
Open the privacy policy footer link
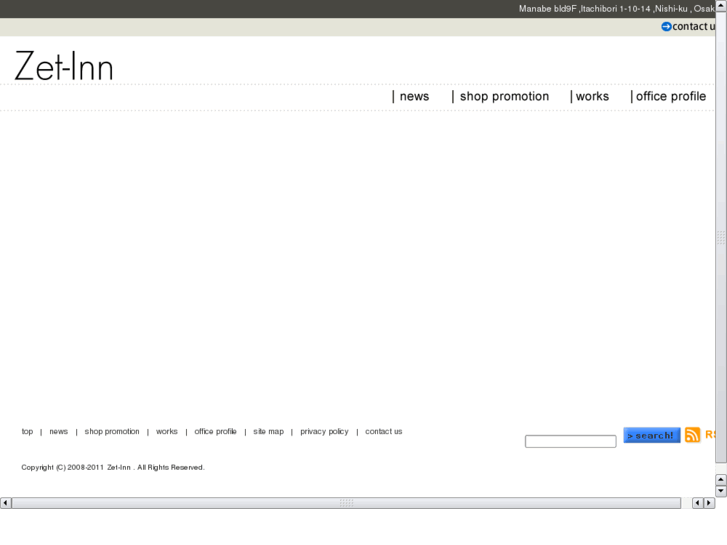point(324,431)
